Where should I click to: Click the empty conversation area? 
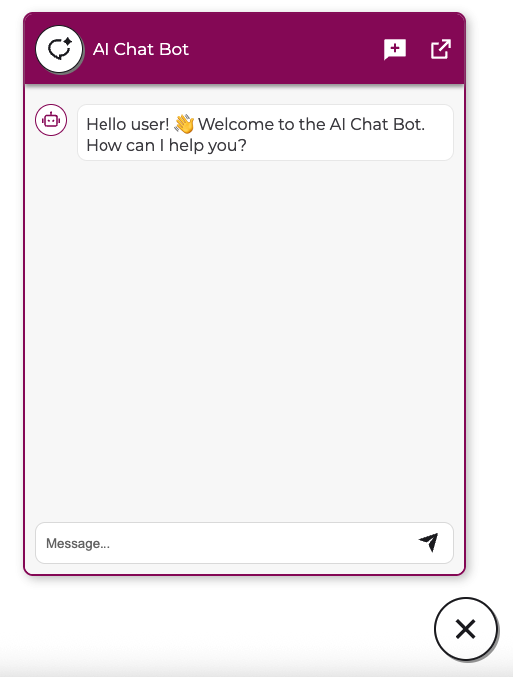(244, 337)
